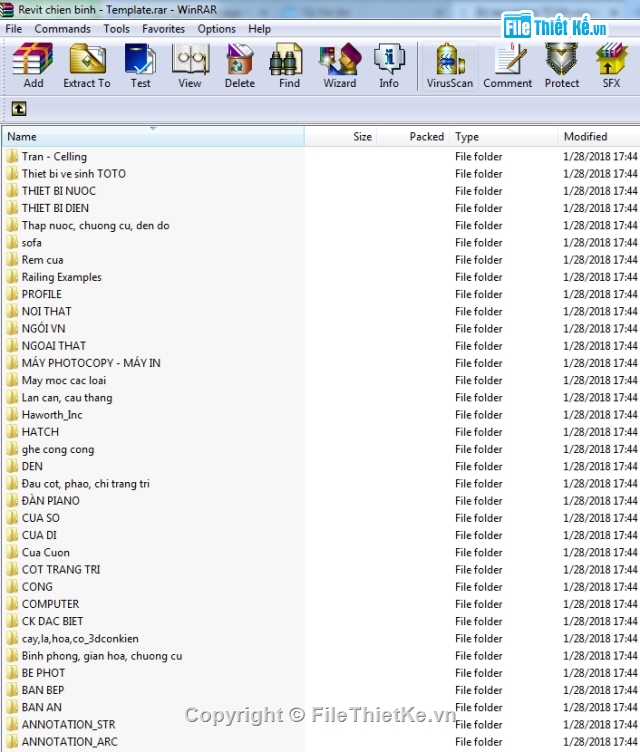
Task: Select the 'NGOAI THAT' folder name
Action: pos(54,346)
